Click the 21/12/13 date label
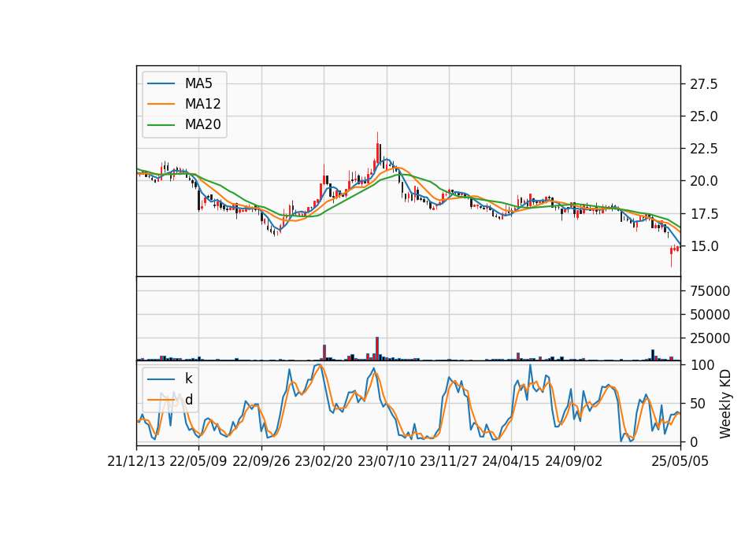Viewport: 756px width, 543px height. (x=136, y=461)
